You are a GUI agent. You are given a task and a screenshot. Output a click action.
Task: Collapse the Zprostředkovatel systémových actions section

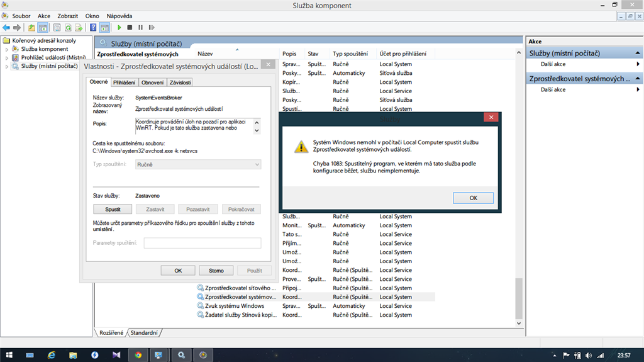pos(638,79)
